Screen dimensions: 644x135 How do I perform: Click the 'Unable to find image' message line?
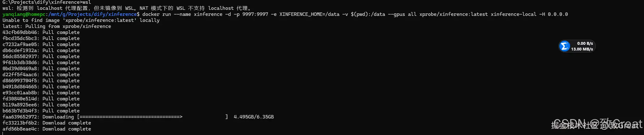pyautogui.click(x=81, y=20)
